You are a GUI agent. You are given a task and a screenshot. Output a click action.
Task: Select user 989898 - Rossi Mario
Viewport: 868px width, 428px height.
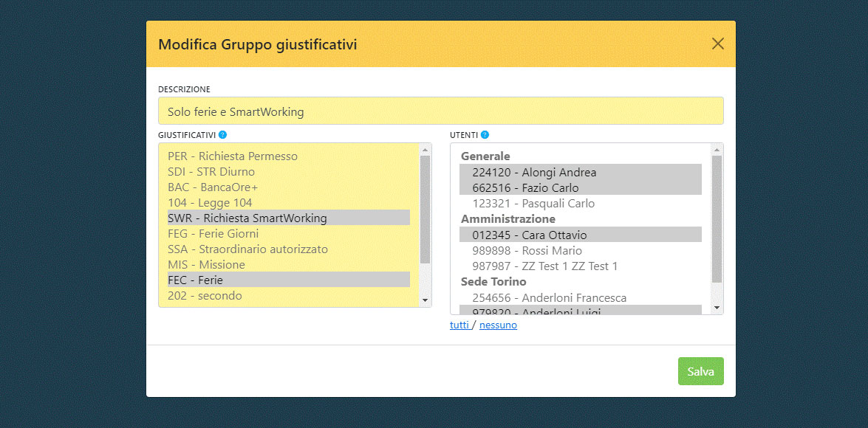[527, 250]
